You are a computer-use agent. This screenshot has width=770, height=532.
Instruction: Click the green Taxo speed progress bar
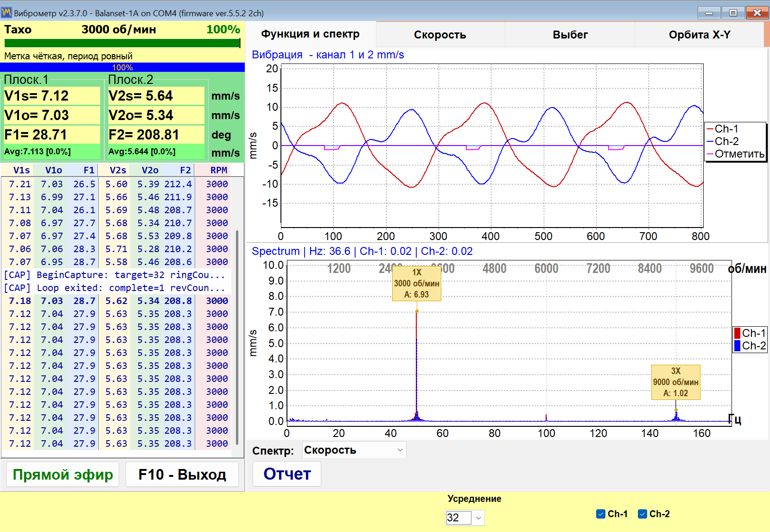[x=122, y=43]
